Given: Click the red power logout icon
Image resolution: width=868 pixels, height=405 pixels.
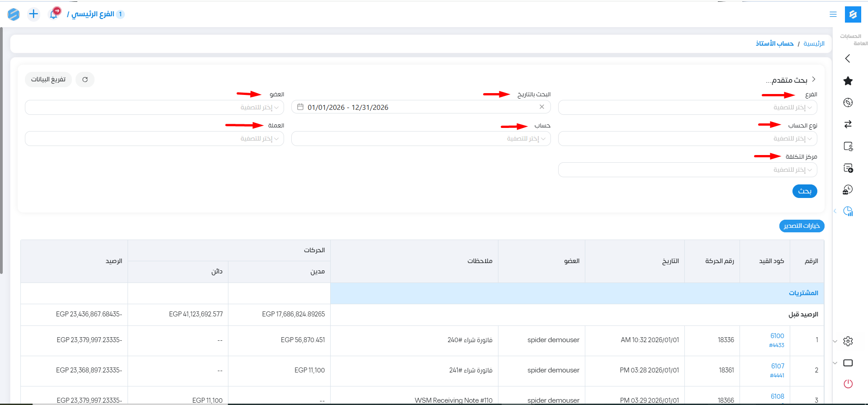Looking at the screenshot, I should (848, 384).
